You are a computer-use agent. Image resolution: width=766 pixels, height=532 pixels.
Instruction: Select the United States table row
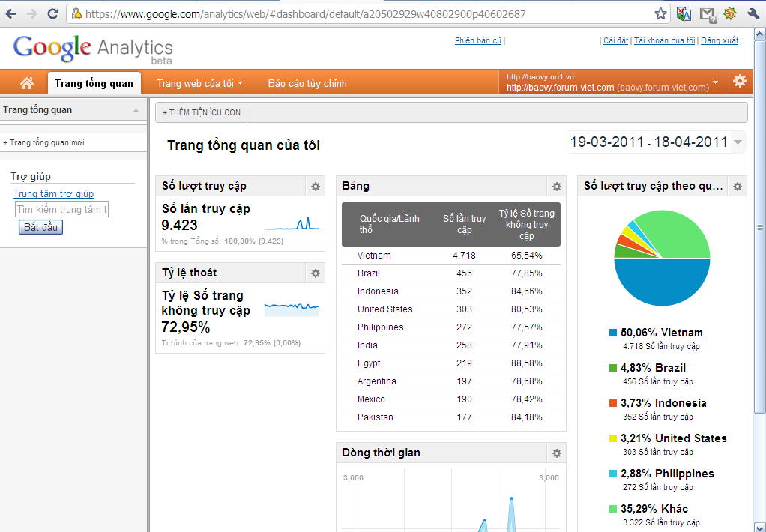tap(451, 309)
